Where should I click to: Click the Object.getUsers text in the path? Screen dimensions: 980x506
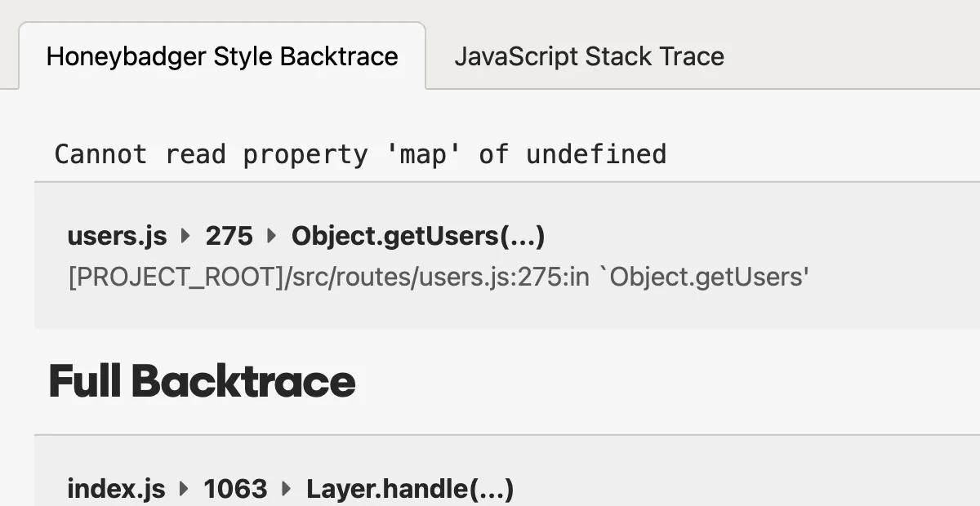click(x=707, y=277)
